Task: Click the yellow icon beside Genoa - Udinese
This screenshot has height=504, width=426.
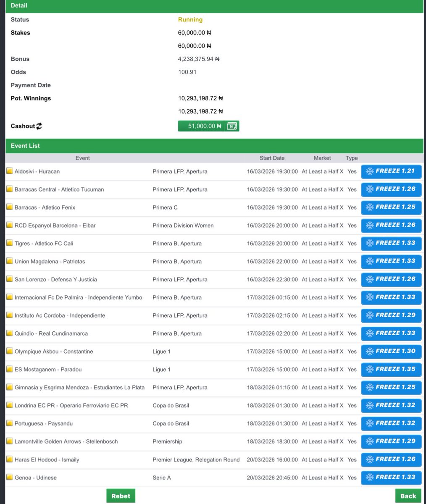Action: point(10,478)
